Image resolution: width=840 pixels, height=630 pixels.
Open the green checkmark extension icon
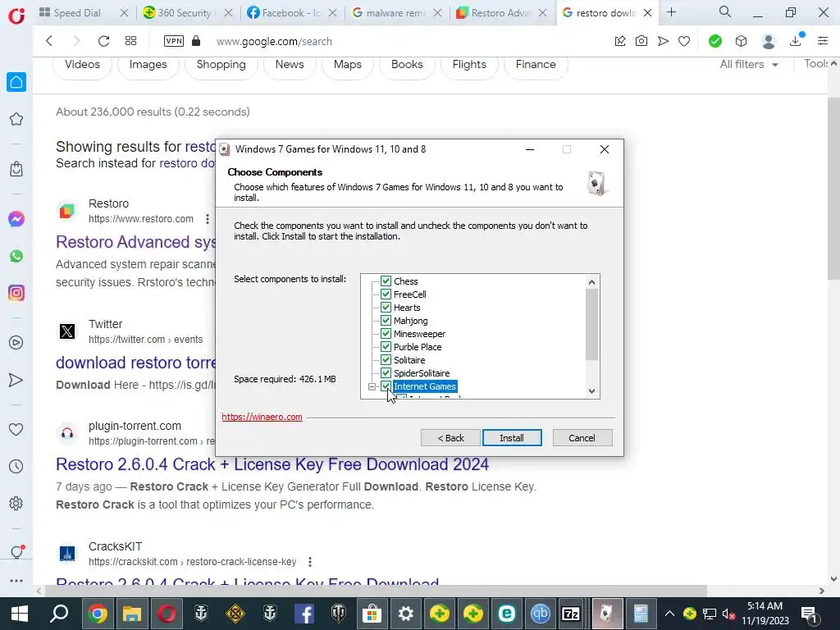(x=714, y=41)
